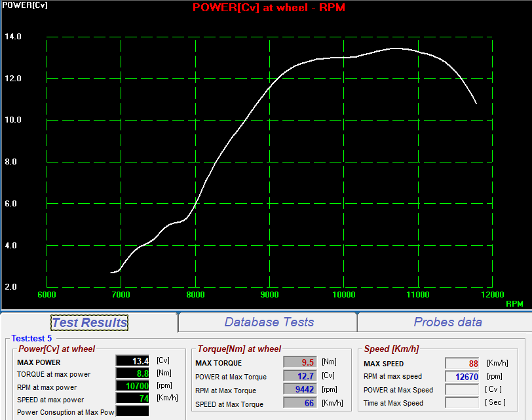Select the MAX TORQUE value box

pos(300,362)
